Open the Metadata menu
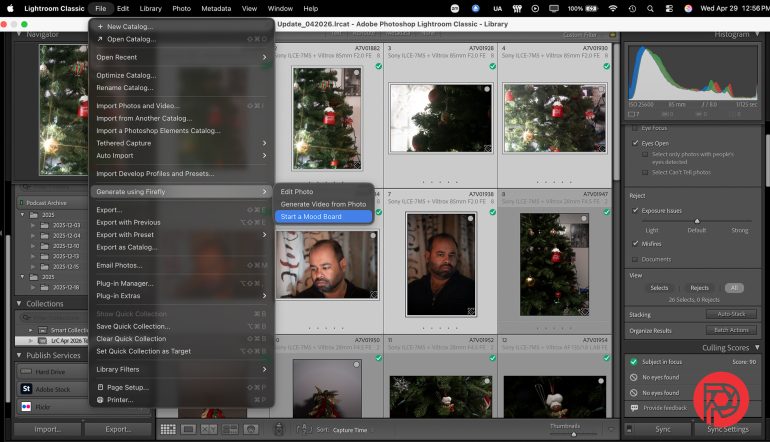770x442 pixels. coord(216,8)
